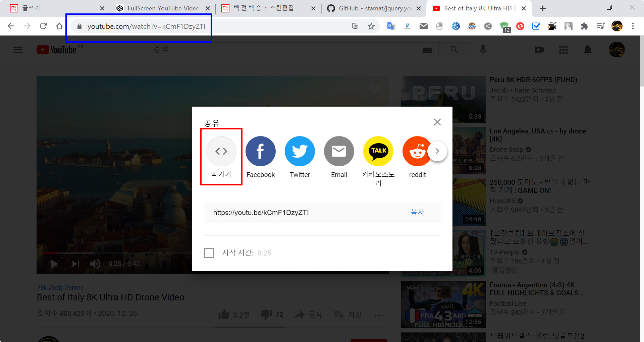Close the Best of Italy 8K tab

tap(524, 8)
